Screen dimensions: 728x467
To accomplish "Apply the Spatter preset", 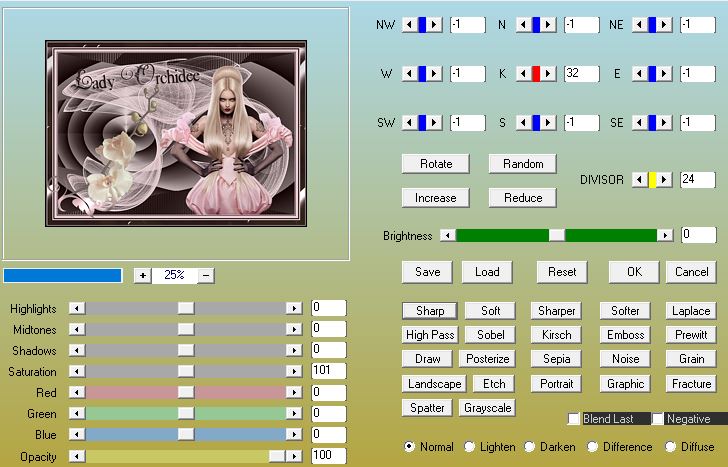I will click(427, 408).
